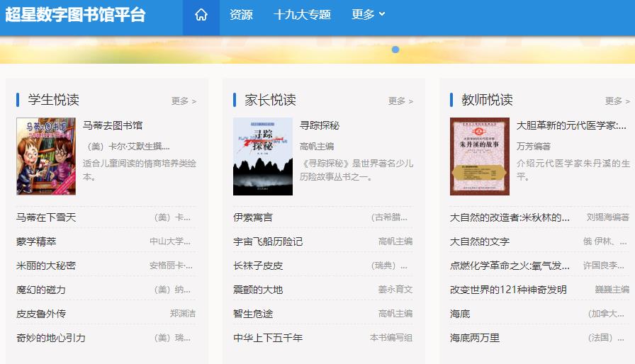This screenshot has width=635, height=364.
Task: Open the book 震颤的大地
Action: pos(258,290)
